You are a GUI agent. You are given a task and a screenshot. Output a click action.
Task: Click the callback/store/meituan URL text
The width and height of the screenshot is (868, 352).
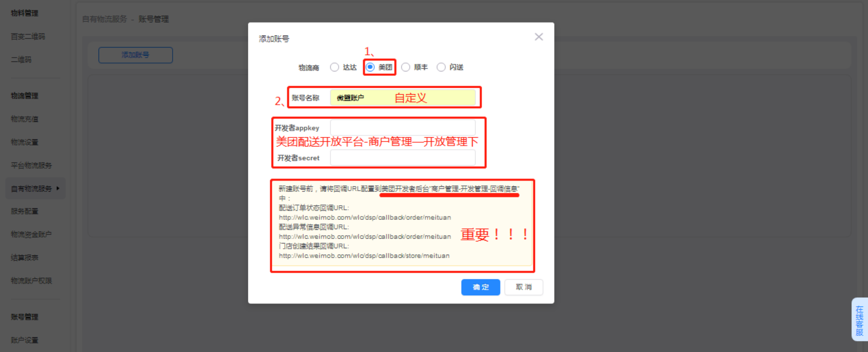(x=364, y=255)
